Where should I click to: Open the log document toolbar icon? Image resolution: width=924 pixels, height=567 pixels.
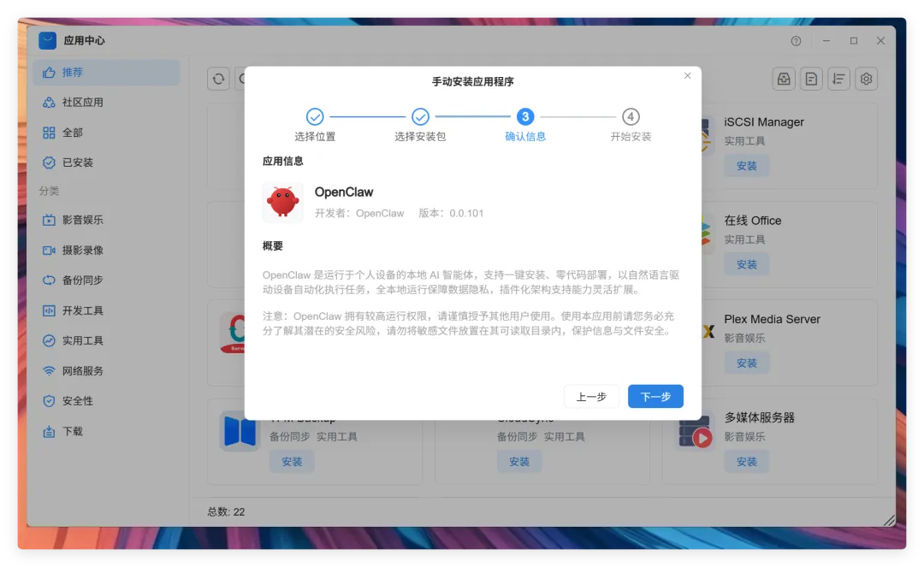[811, 79]
